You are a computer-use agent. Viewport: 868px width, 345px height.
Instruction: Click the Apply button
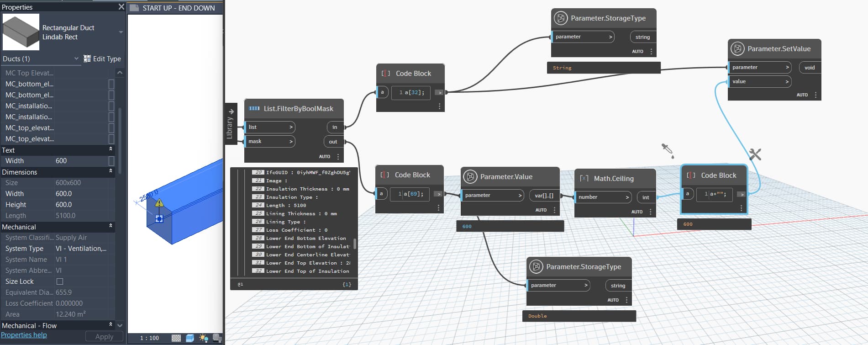(x=104, y=337)
